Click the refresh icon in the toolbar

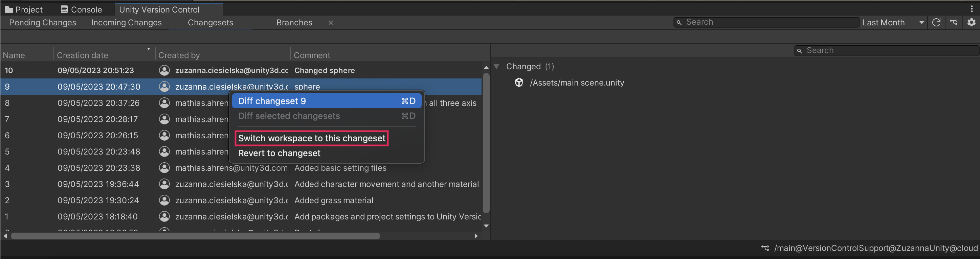[936, 22]
